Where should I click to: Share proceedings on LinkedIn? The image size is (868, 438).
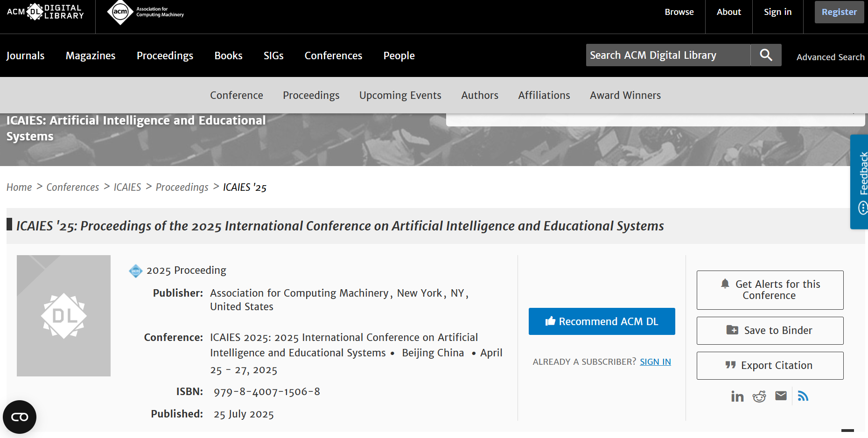[x=737, y=396]
